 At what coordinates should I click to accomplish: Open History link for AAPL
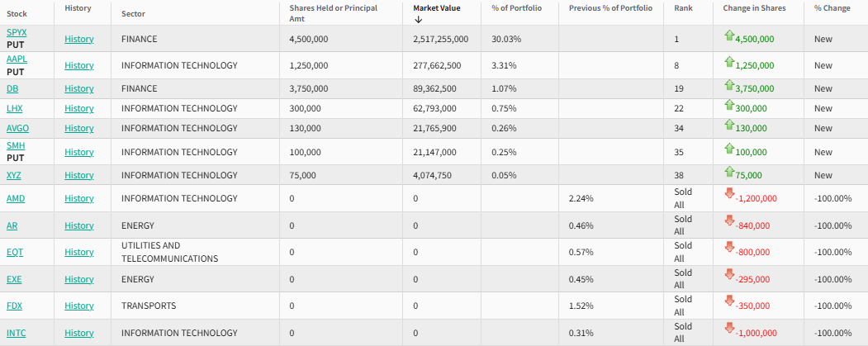[x=79, y=65]
